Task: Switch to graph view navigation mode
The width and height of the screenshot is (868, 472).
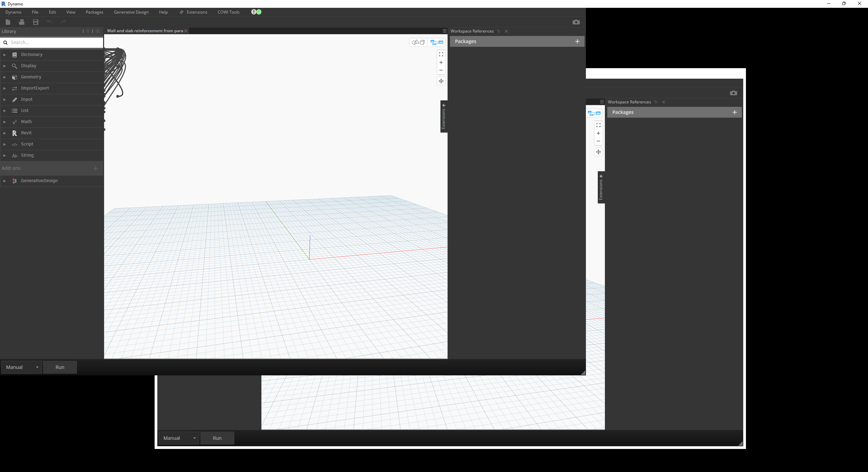Action: 437,42
